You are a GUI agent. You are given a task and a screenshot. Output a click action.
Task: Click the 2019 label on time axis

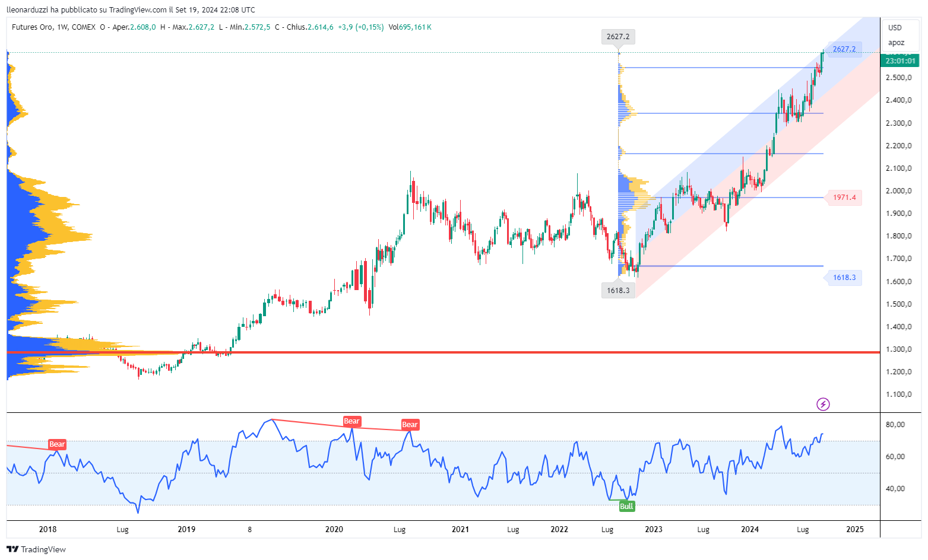point(186,529)
